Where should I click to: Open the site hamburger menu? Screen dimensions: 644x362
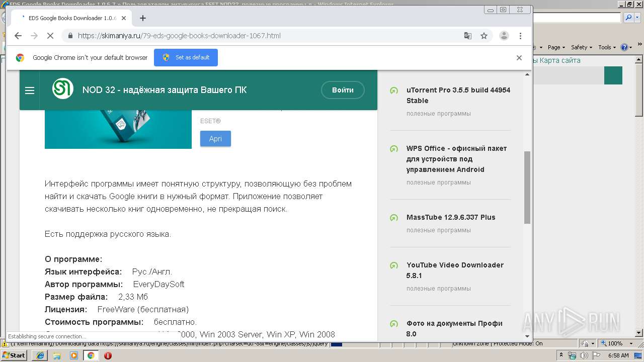coord(30,90)
